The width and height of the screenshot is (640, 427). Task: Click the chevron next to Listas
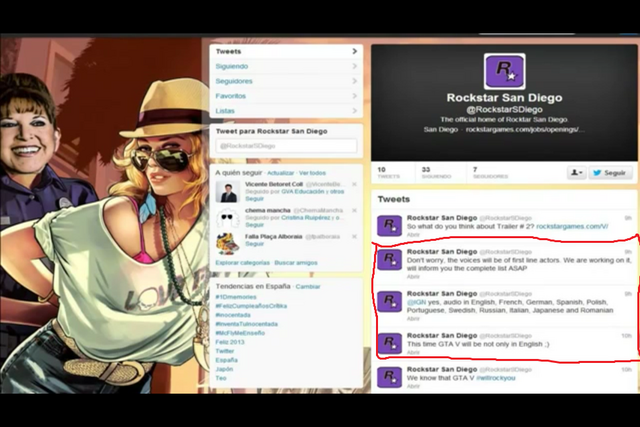[354, 111]
